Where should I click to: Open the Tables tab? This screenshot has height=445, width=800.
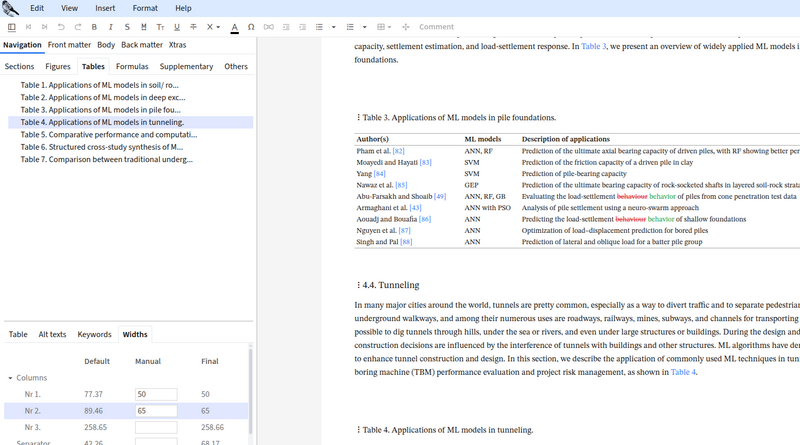pos(93,66)
